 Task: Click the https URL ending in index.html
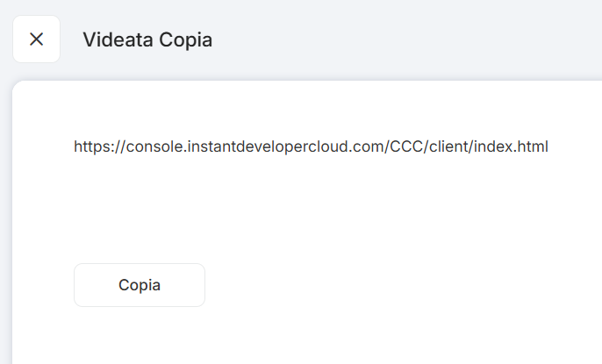click(311, 146)
